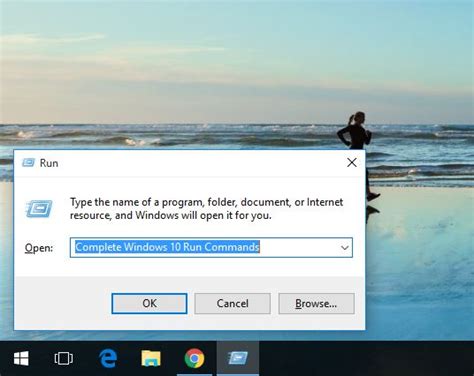
Task: Close the Run dialog with X
Action: [x=352, y=163]
